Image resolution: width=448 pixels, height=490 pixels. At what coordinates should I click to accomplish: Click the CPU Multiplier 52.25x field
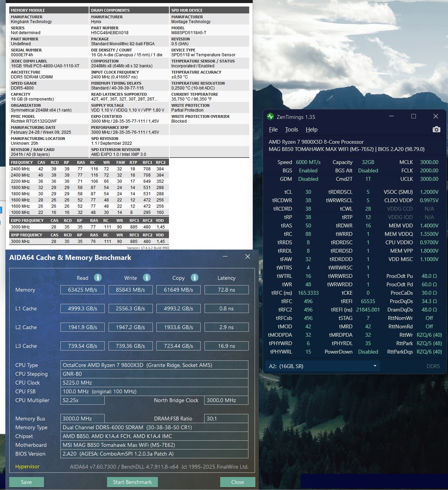[83, 400]
